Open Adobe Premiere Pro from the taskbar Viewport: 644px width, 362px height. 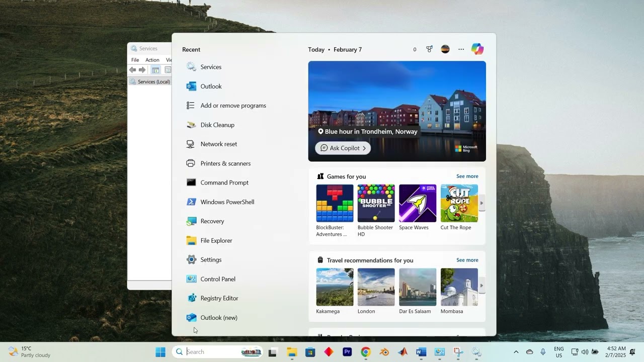[x=347, y=352]
